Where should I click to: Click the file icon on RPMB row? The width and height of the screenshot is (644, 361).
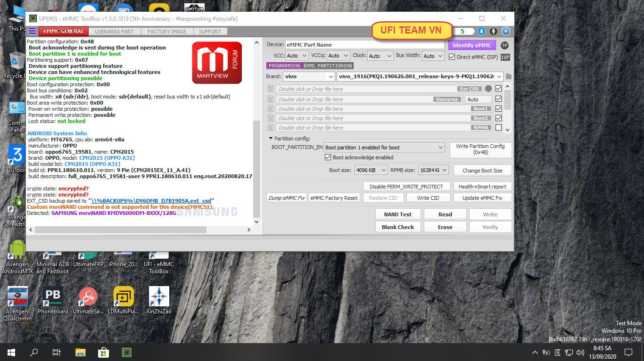271,128
